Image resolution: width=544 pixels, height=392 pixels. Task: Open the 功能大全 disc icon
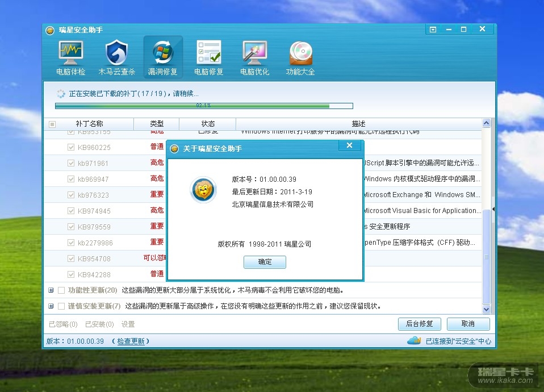click(300, 57)
